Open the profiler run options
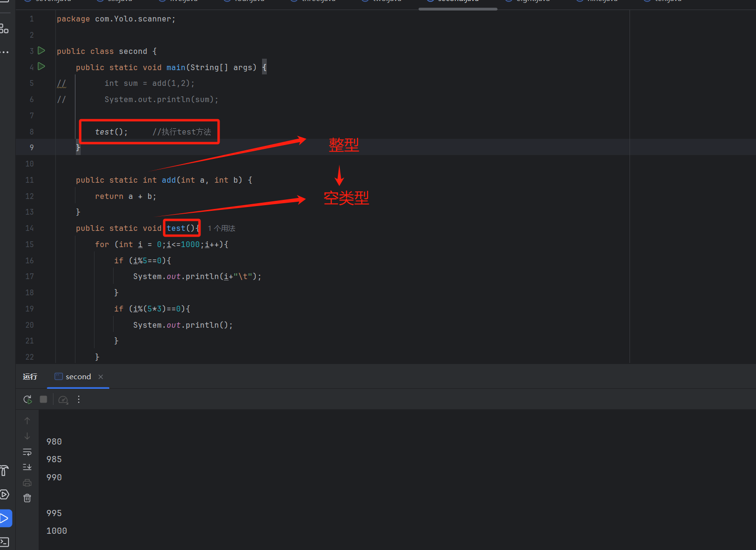Viewport: 756px width, 550px height. click(63, 399)
